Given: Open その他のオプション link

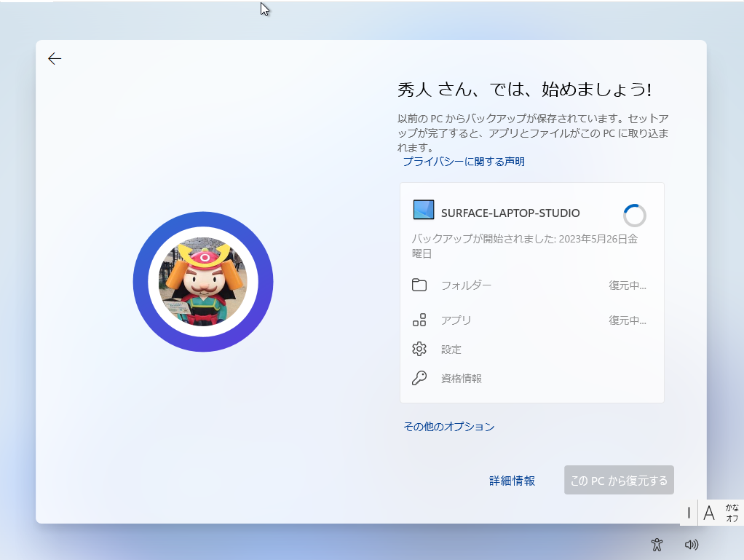Looking at the screenshot, I should 449,426.
